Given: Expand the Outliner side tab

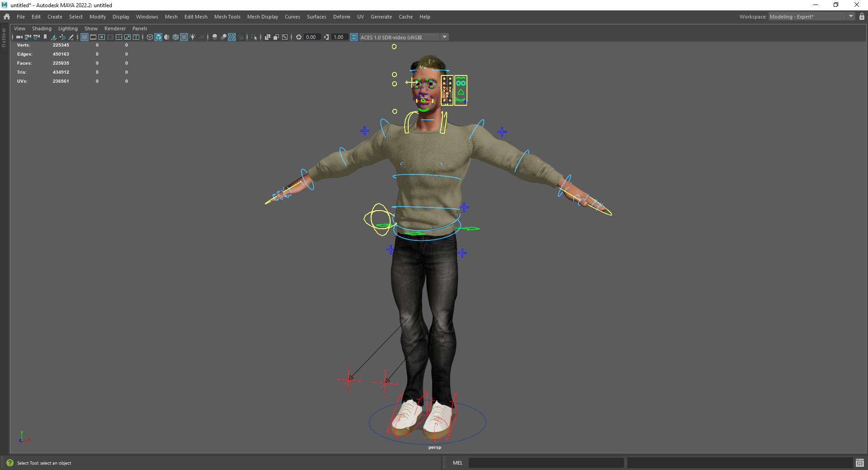Looking at the screenshot, I should pyautogui.click(x=4, y=38).
